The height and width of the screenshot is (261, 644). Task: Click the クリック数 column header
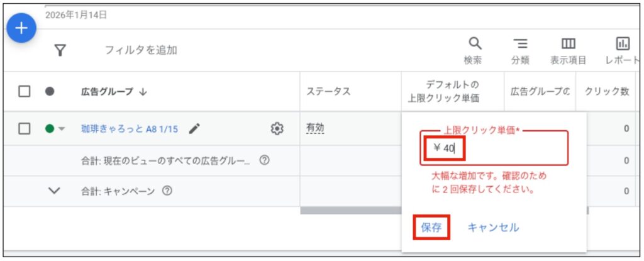point(606,91)
